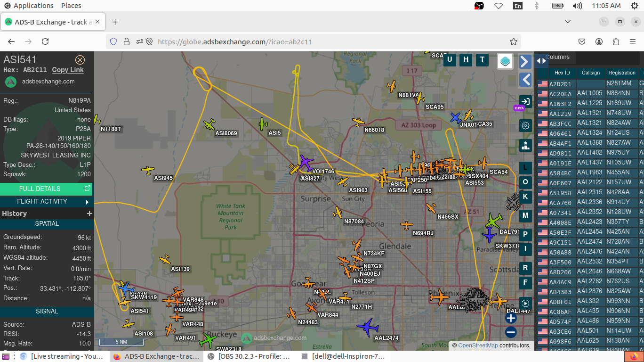Select the green SWA2318 aircraft icon

coord(208,340)
